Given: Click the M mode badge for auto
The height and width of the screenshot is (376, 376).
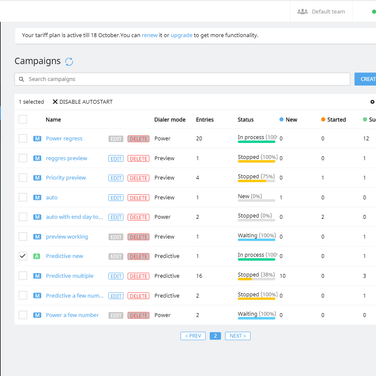Looking at the screenshot, I should 37,197.
